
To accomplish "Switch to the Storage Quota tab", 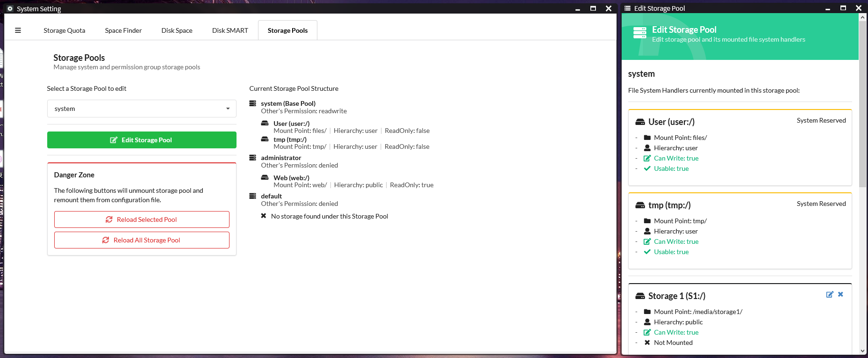I will point(65,30).
